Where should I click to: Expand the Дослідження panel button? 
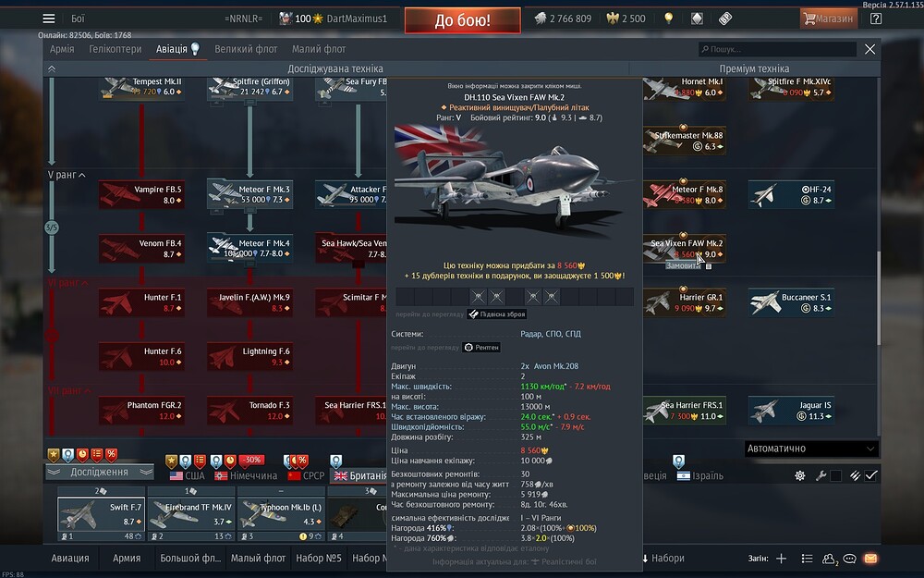[100, 472]
